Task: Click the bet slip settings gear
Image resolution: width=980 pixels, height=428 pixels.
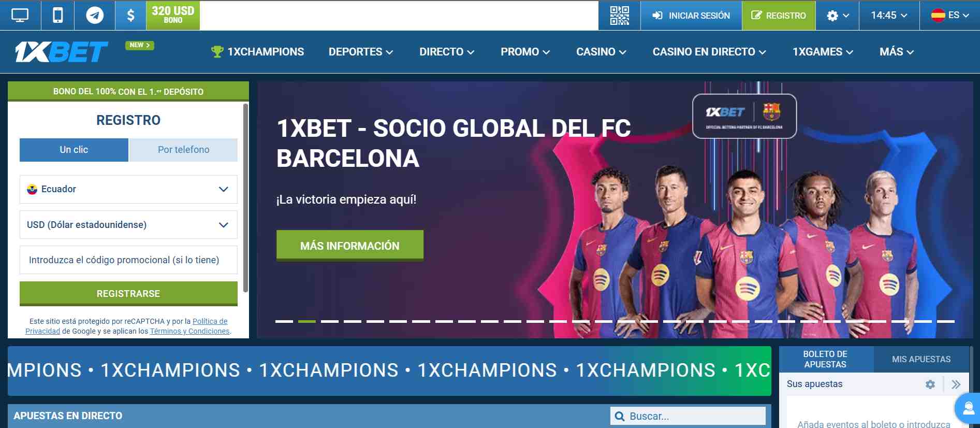Action: [x=930, y=384]
